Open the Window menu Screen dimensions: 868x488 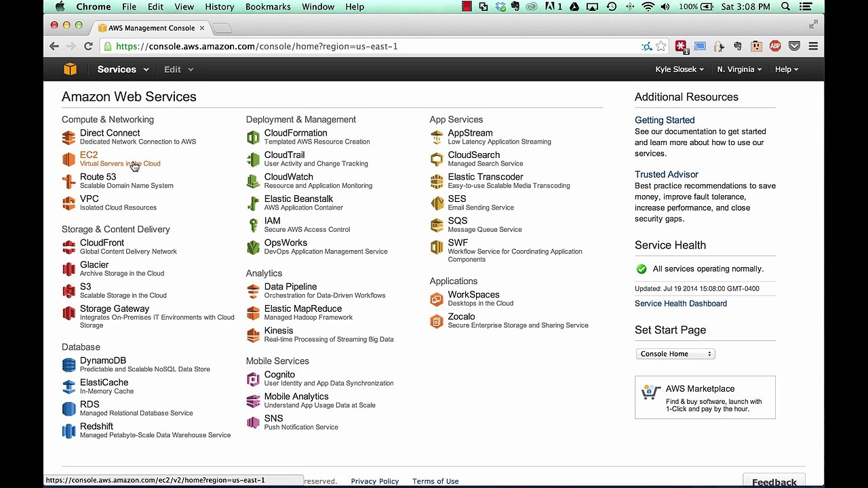point(318,7)
